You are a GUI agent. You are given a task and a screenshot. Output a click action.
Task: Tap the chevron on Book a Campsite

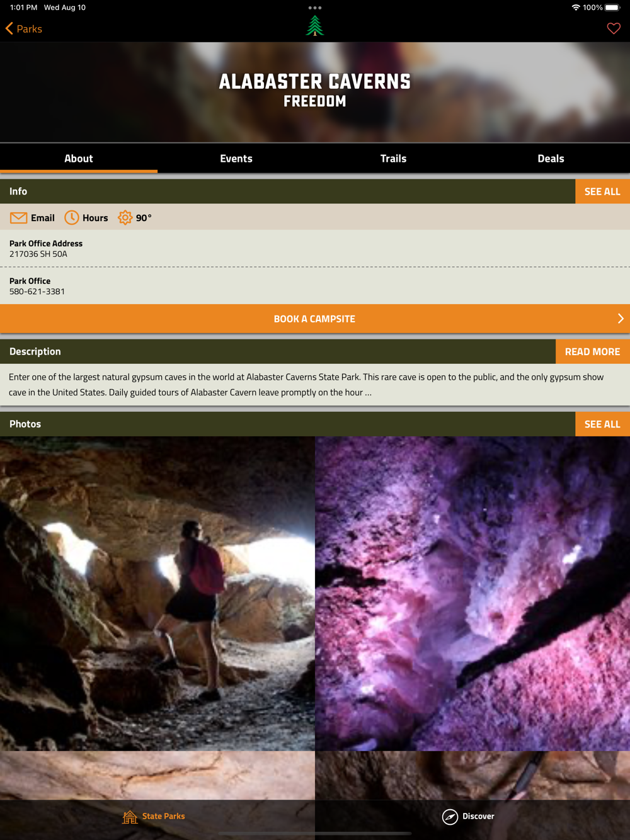(621, 319)
